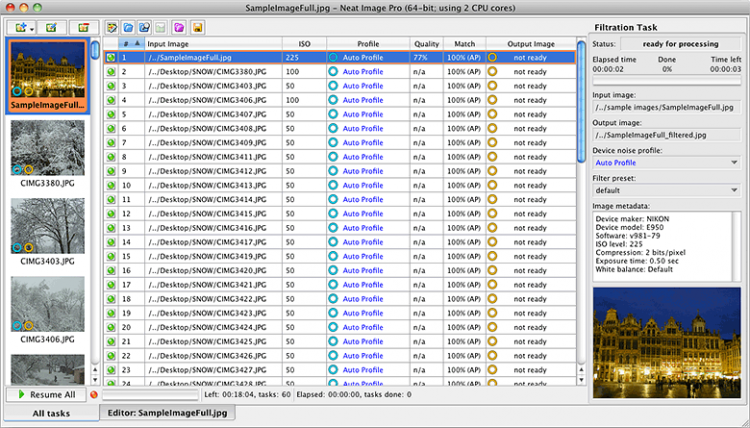
Task: Click the Match column header
Action: click(464, 44)
